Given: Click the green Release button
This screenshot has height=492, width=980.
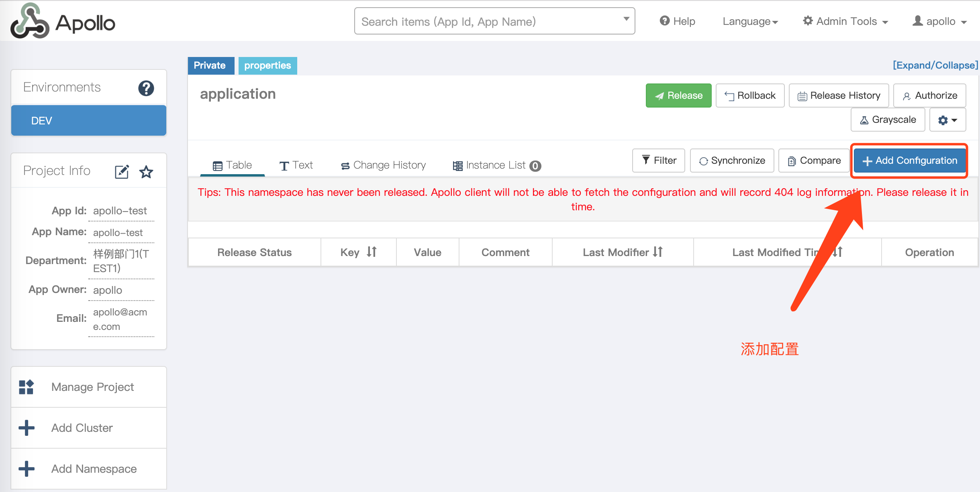Looking at the screenshot, I should 678,96.
